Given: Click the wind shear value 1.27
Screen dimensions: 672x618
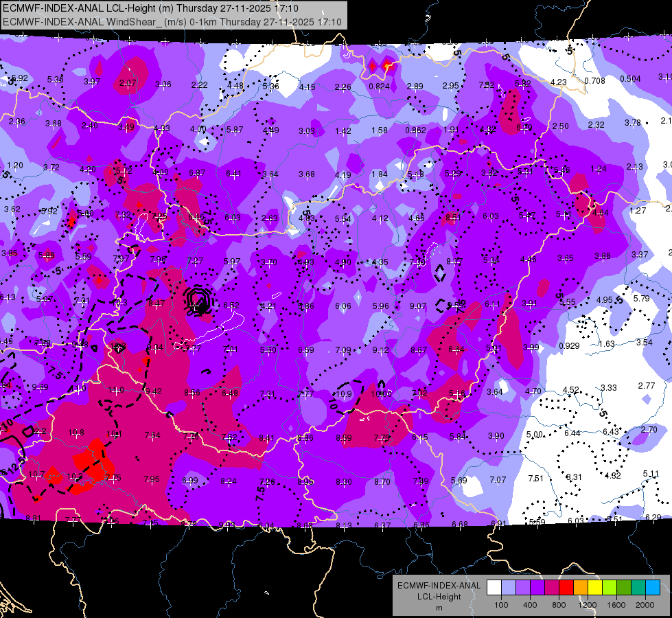Looking at the screenshot, I should tap(638, 210).
